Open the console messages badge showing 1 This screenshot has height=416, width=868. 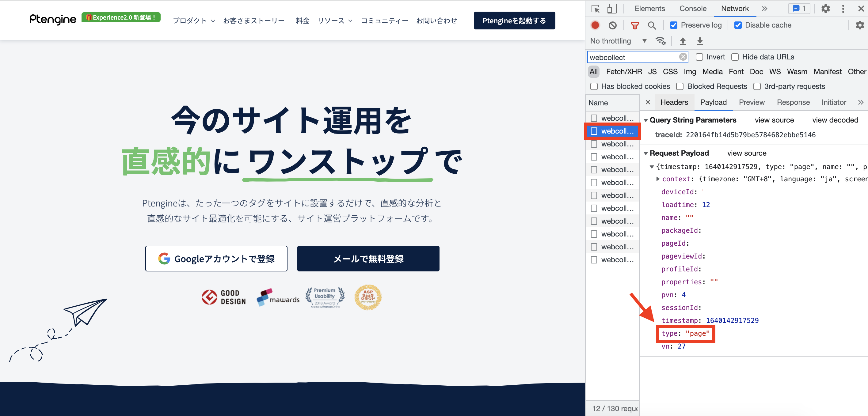point(799,9)
